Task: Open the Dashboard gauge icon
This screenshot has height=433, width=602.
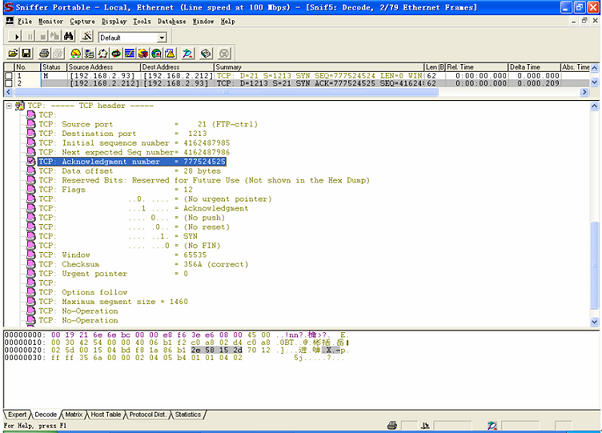Action: click(x=76, y=53)
